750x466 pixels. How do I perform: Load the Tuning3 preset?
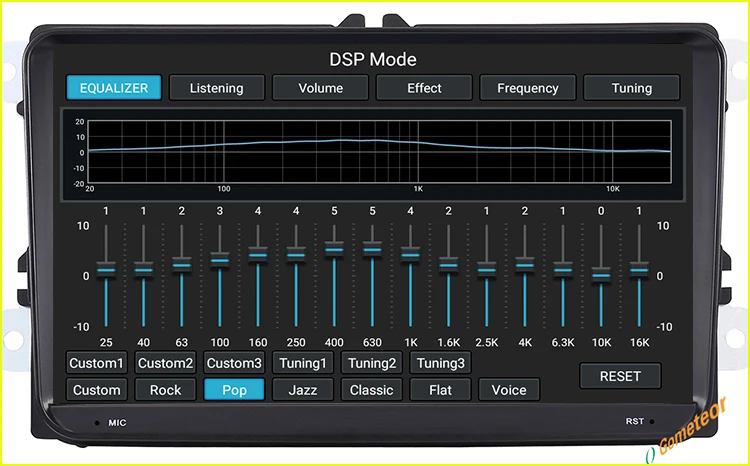pos(441,363)
